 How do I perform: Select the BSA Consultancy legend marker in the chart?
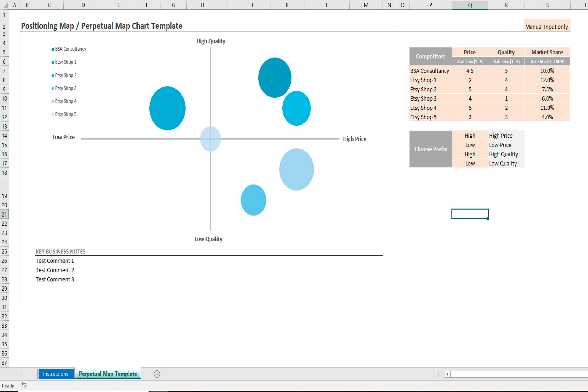pos(53,49)
